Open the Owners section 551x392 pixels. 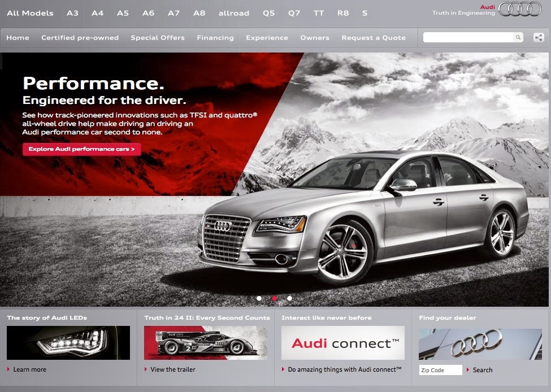tap(315, 38)
